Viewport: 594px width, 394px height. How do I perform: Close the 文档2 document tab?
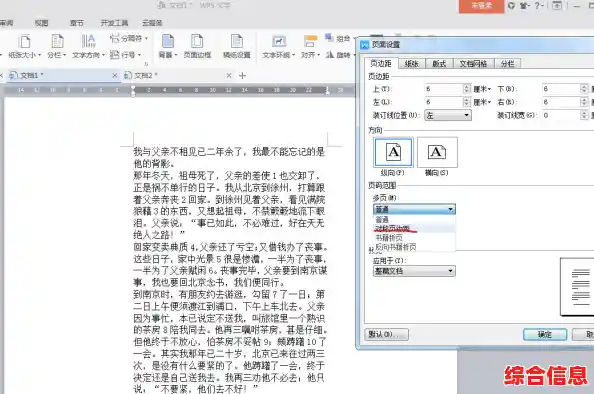[229, 75]
